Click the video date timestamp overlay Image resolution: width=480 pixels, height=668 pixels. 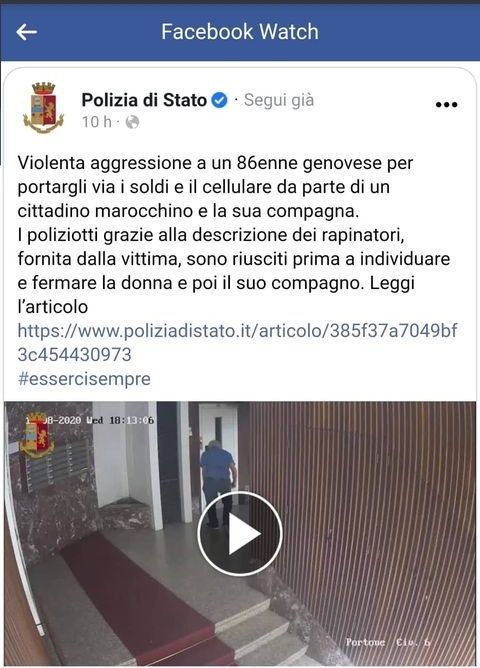(90, 420)
